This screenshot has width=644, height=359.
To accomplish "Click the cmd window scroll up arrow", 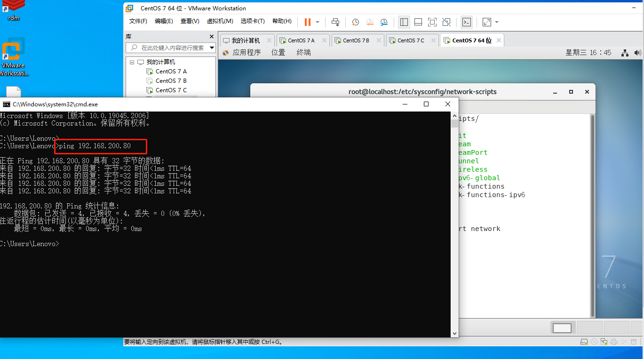I will click(x=454, y=116).
